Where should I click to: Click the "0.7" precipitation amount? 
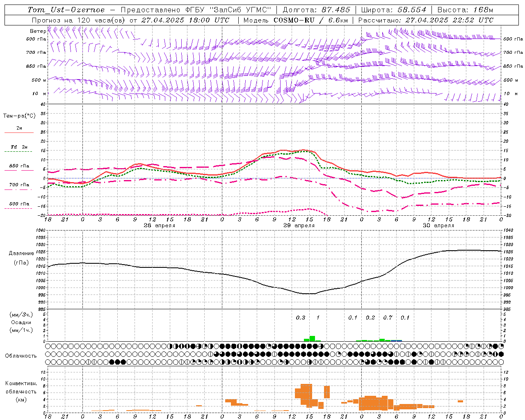pyautogui.click(x=388, y=317)
